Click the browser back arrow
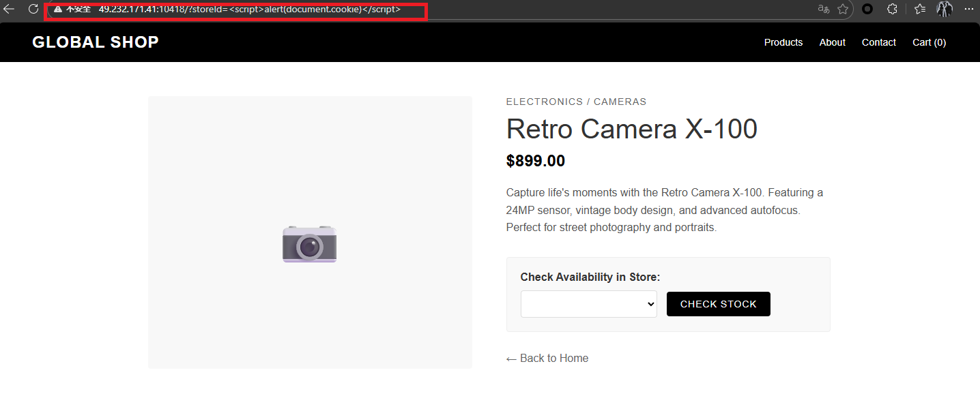Image resolution: width=980 pixels, height=394 pixels. click(x=10, y=10)
